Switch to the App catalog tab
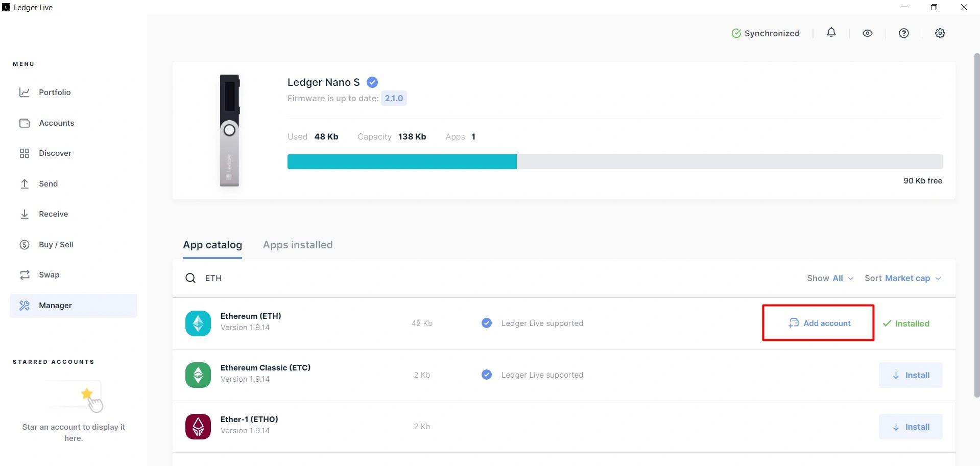The width and height of the screenshot is (980, 466). pos(212,245)
